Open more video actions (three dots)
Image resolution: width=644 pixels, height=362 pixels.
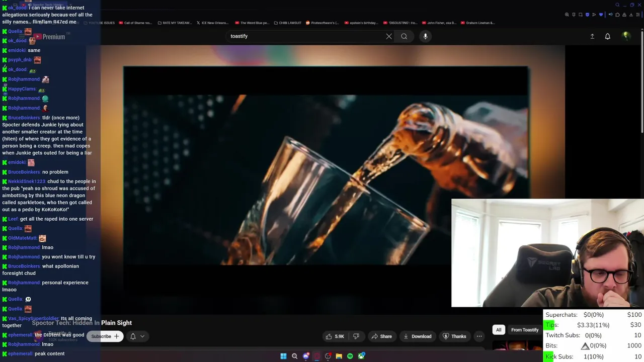pyautogui.click(x=479, y=336)
